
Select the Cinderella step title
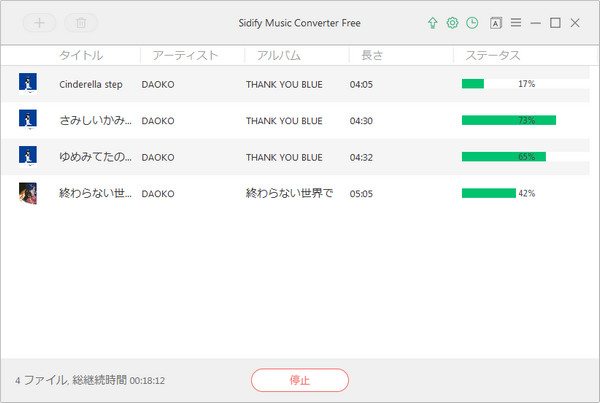[91, 84]
